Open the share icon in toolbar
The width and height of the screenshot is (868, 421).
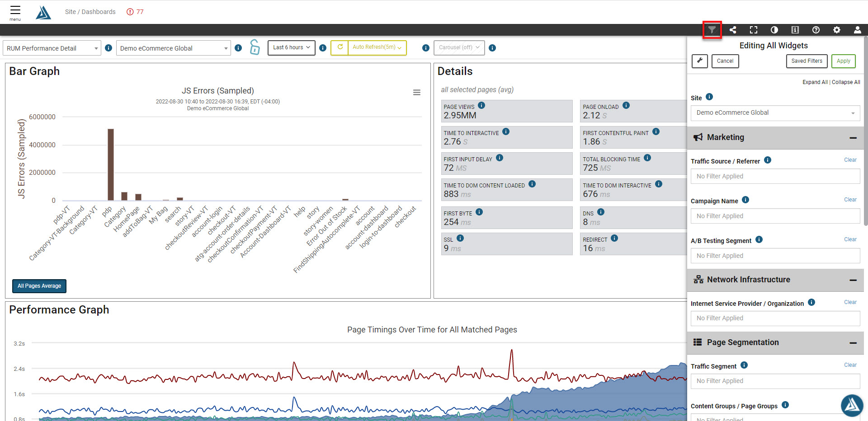click(x=733, y=30)
